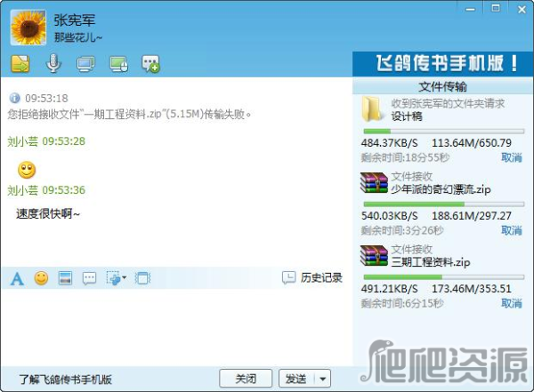
Task: Click sunflower avatar of 张宪军
Action: 28,28
